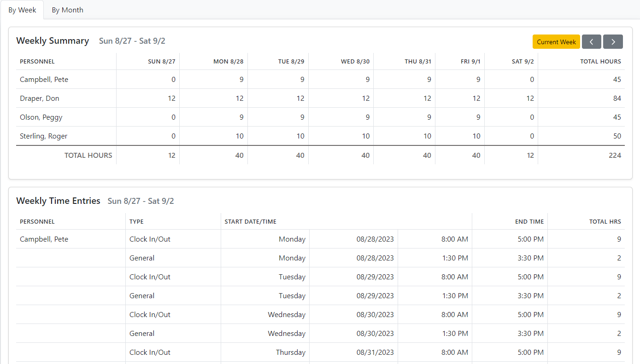This screenshot has height=364, width=640.
Task: Click the Current Week button
Action: 556,41
